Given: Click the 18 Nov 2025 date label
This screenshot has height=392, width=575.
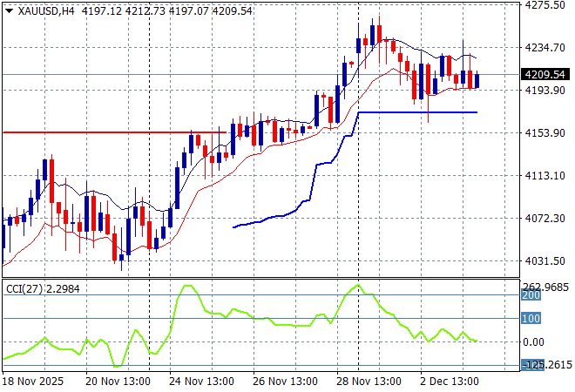Looking at the screenshot, I should pos(32,381).
